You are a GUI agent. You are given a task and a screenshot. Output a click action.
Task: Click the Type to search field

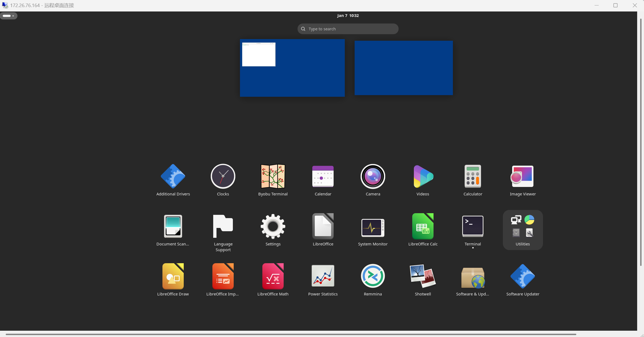pyautogui.click(x=348, y=29)
